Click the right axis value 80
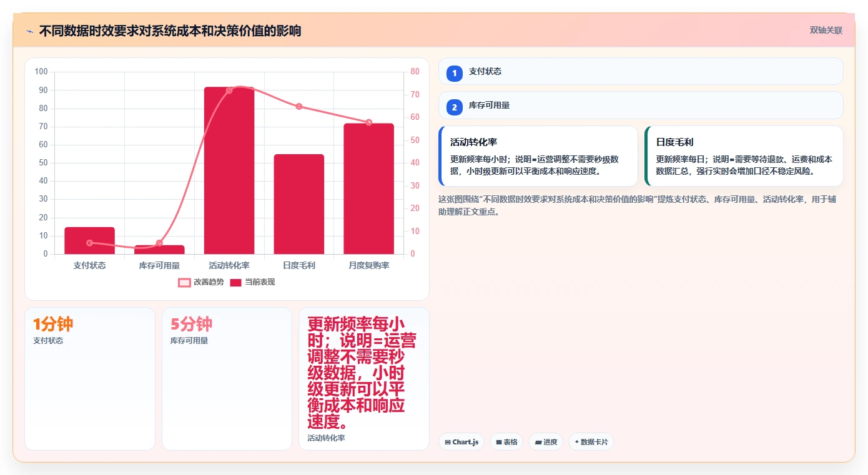Screen dimensions: 868x475 [x=416, y=72]
